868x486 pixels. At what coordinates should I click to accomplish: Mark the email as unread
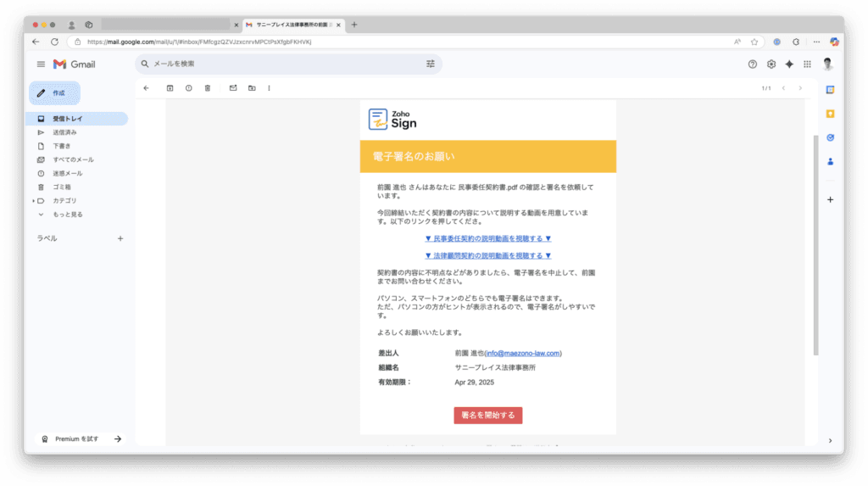(x=233, y=88)
